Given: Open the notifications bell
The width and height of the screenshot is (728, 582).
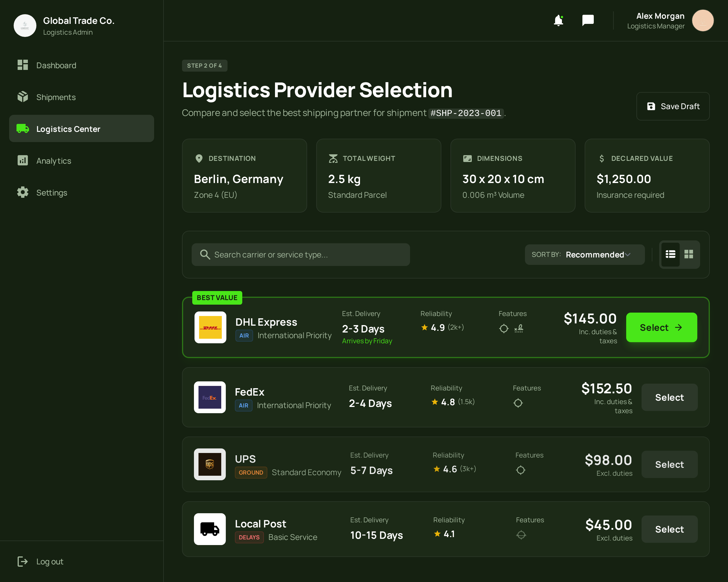Looking at the screenshot, I should 559,20.
